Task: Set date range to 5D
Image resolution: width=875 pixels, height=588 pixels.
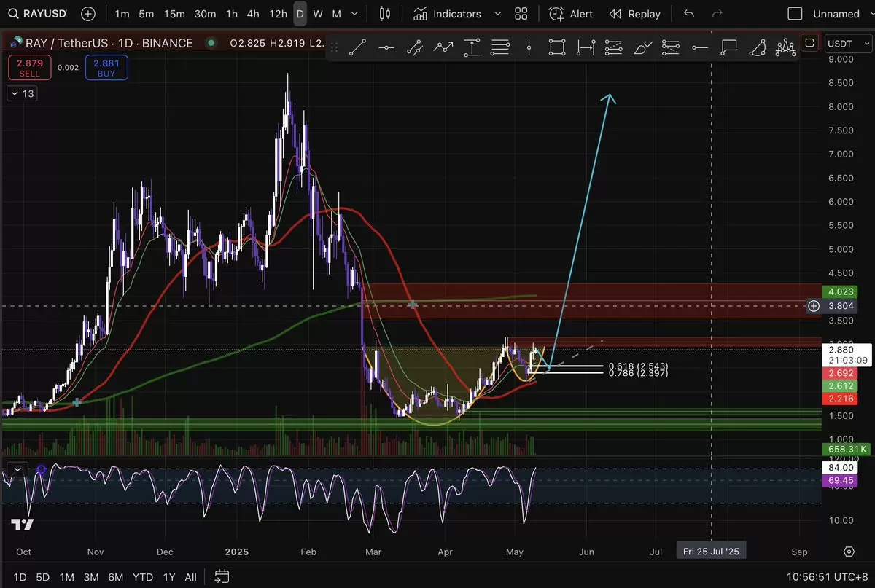Action: point(43,577)
